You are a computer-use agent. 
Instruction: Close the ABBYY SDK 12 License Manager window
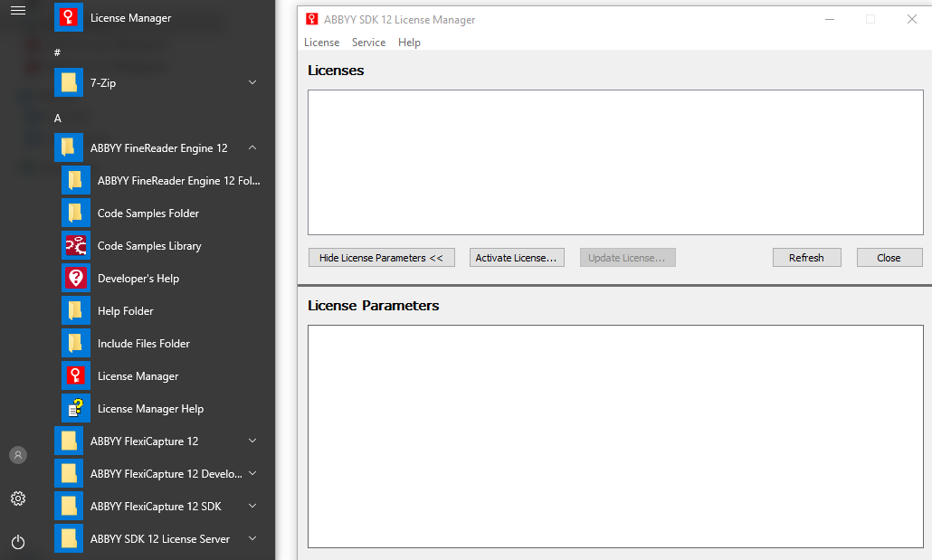coord(912,19)
